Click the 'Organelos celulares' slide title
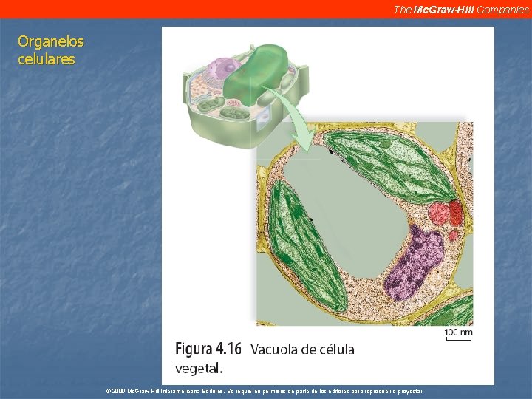532x399 pixels. pyautogui.click(x=50, y=50)
